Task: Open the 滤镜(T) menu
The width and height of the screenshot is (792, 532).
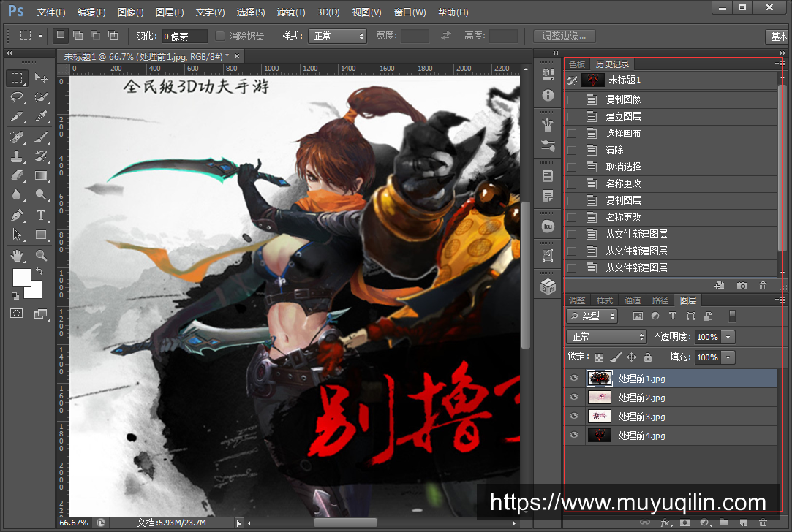Action: 291,12
